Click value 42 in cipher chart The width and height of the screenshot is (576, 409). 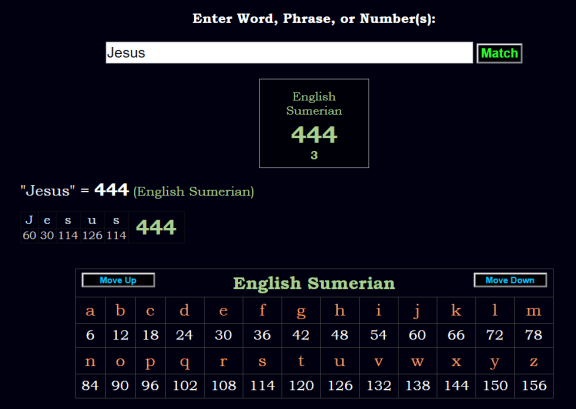[301, 335]
